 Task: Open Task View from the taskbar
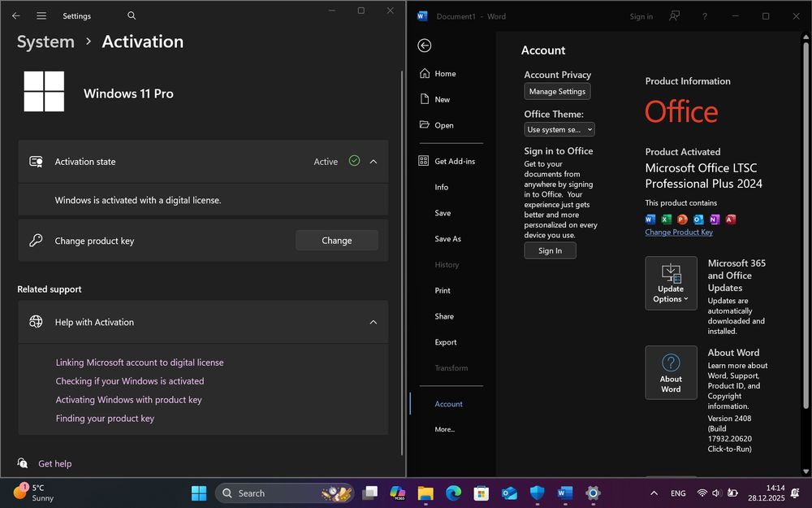coord(369,493)
